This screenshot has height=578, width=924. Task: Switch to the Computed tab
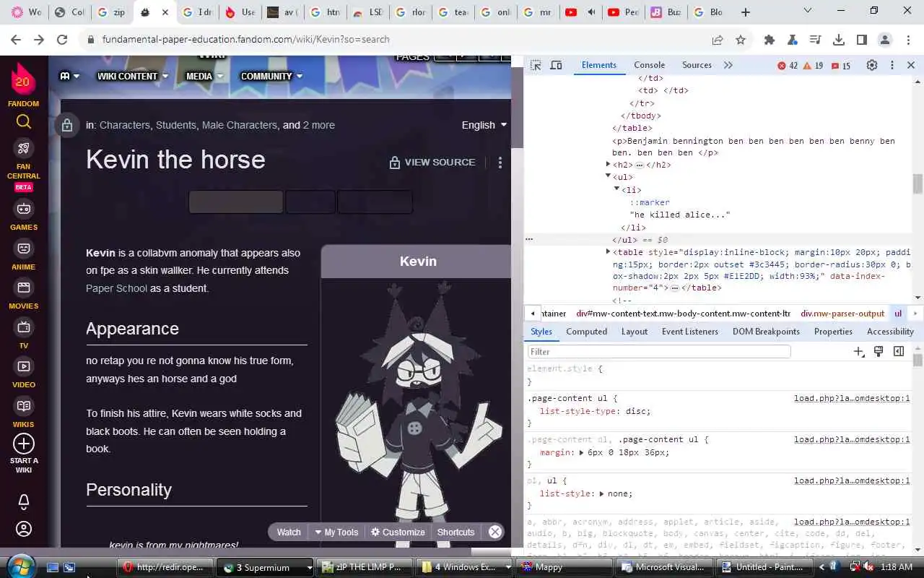tap(586, 332)
